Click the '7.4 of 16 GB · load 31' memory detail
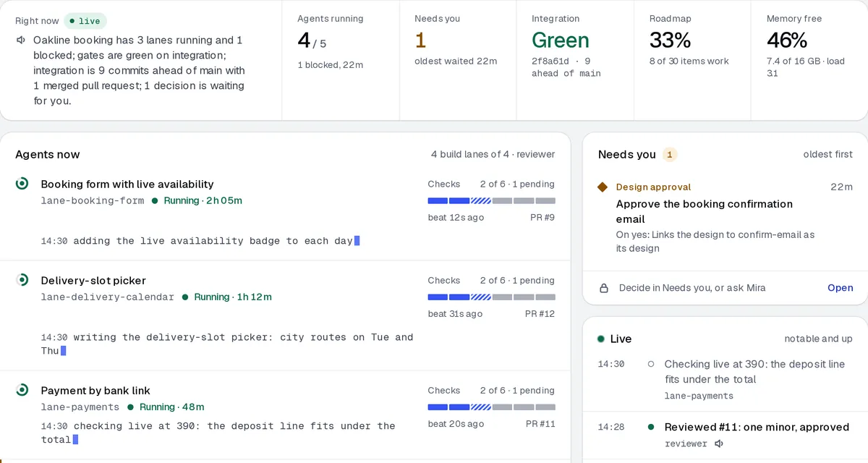The width and height of the screenshot is (868, 463). (806, 67)
